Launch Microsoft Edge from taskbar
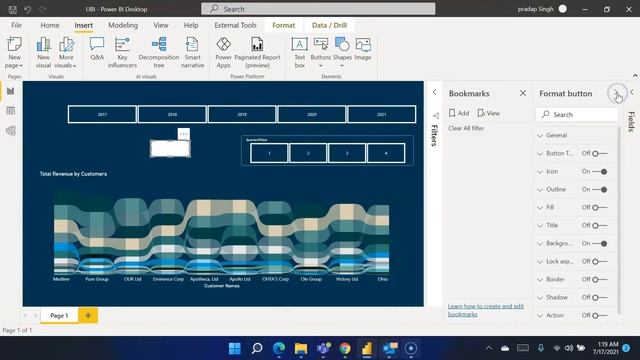Viewport: 640px width, 360px height. 279,348
